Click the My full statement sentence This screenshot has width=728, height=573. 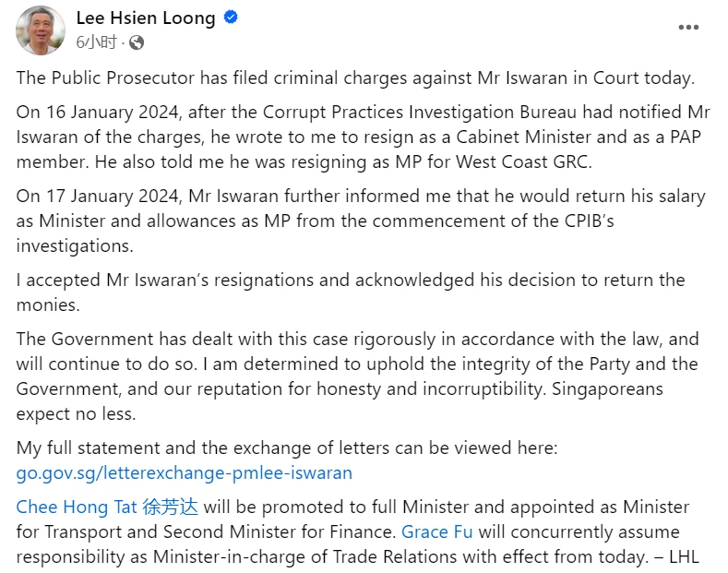[x=287, y=448]
